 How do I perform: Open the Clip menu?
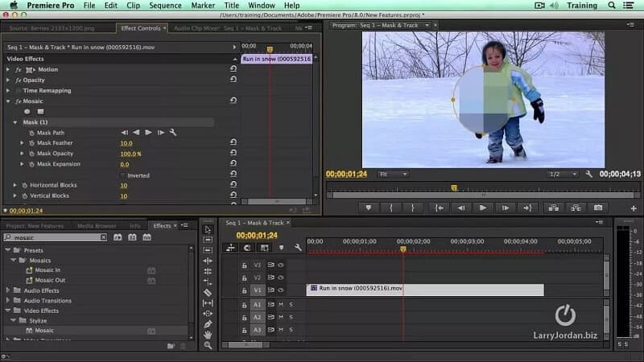pos(133,6)
